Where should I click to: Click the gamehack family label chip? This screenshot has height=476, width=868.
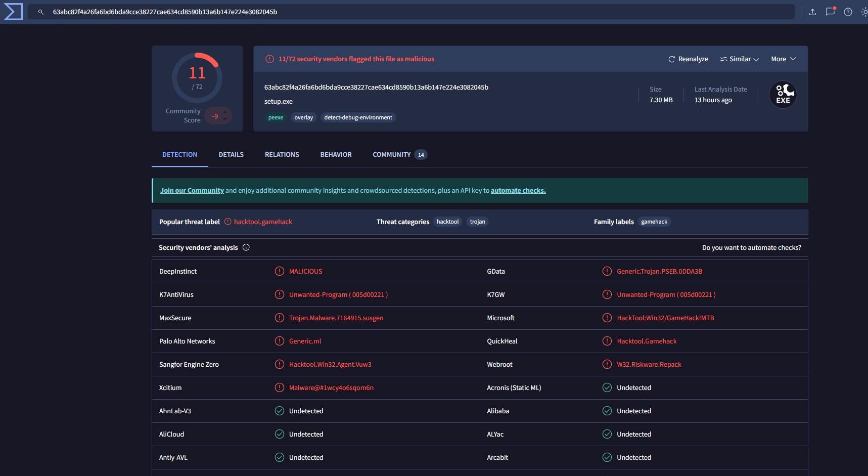pos(654,222)
